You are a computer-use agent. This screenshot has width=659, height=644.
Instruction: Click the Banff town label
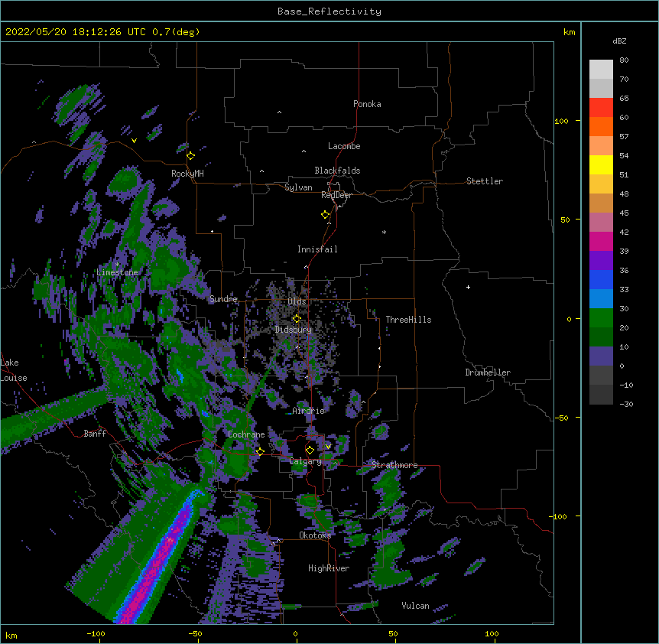[95, 434]
